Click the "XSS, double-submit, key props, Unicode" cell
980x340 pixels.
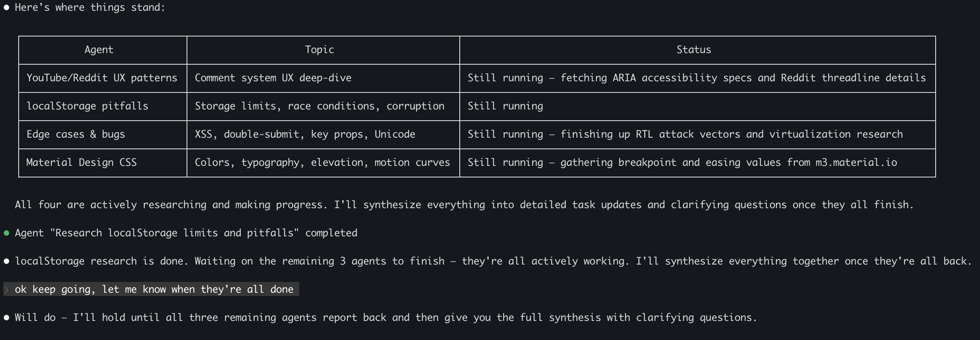[x=305, y=134]
